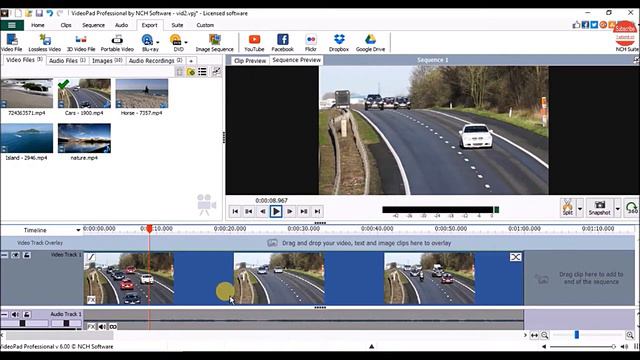Step forward one frame
The height and width of the screenshot is (360, 640).
click(290, 211)
